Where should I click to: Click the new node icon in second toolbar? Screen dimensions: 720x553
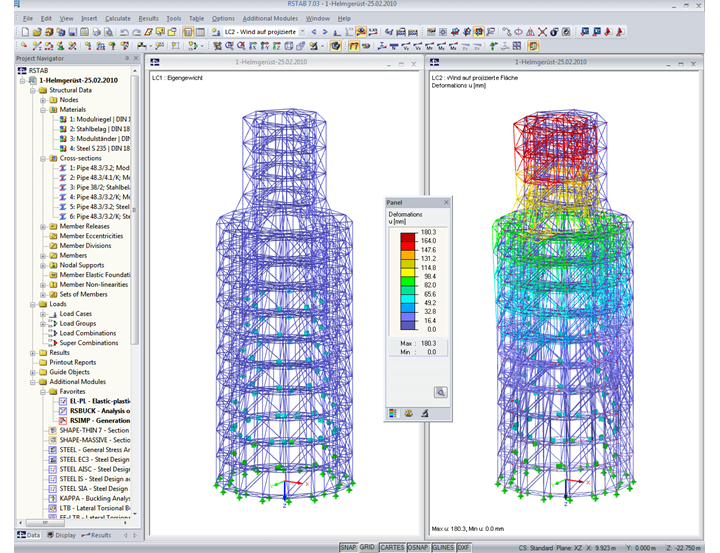pyautogui.click(x=23, y=46)
